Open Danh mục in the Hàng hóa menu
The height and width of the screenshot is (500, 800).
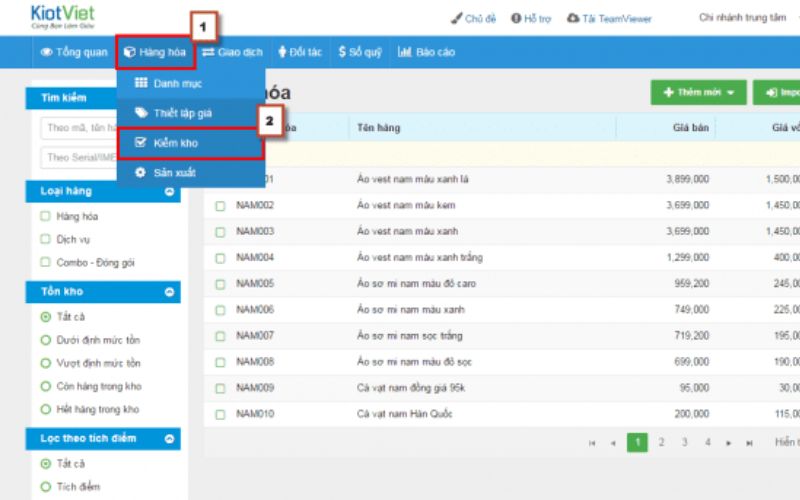[x=176, y=83]
